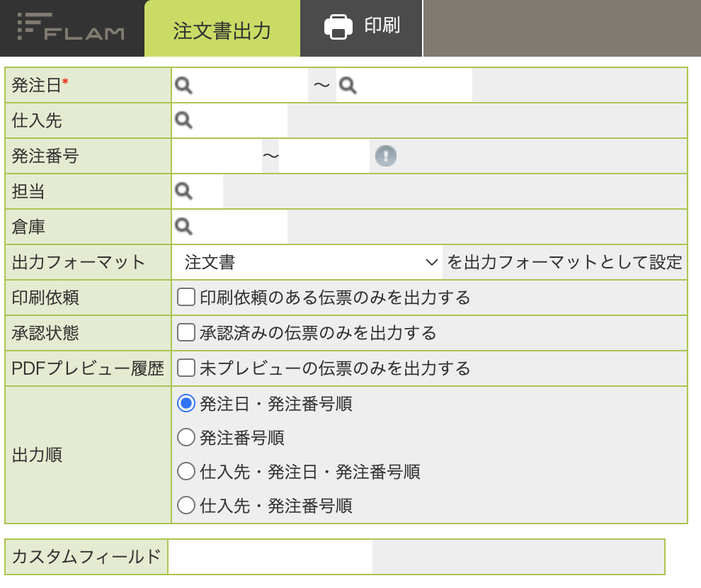Expand the 出力フォーマット dropdown
701x588 pixels.
pos(307,262)
